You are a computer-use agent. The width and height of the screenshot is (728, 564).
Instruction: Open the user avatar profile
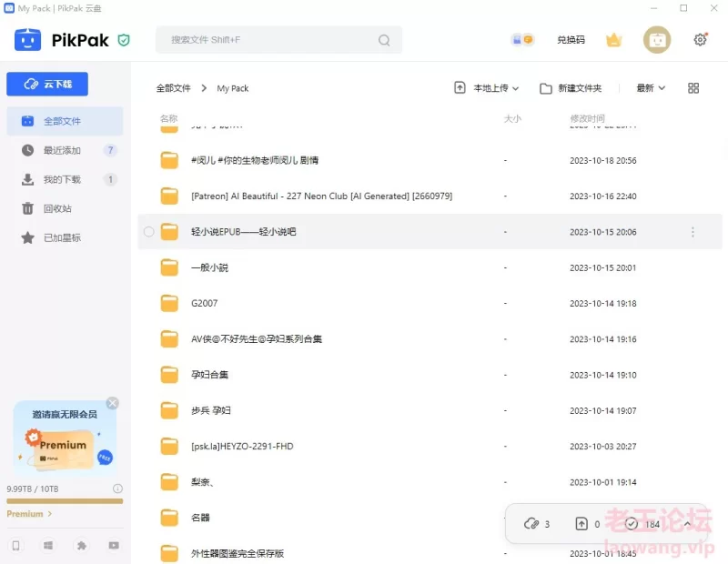[x=656, y=40]
